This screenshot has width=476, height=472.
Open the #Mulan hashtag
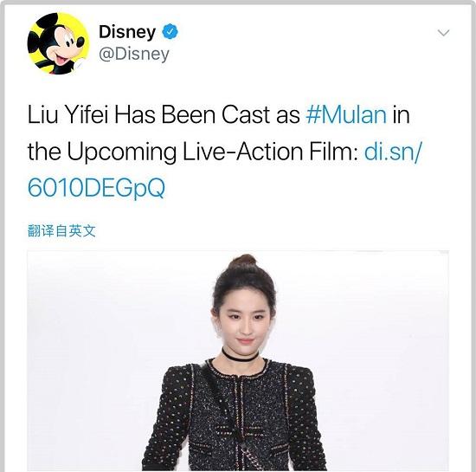point(346,114)
